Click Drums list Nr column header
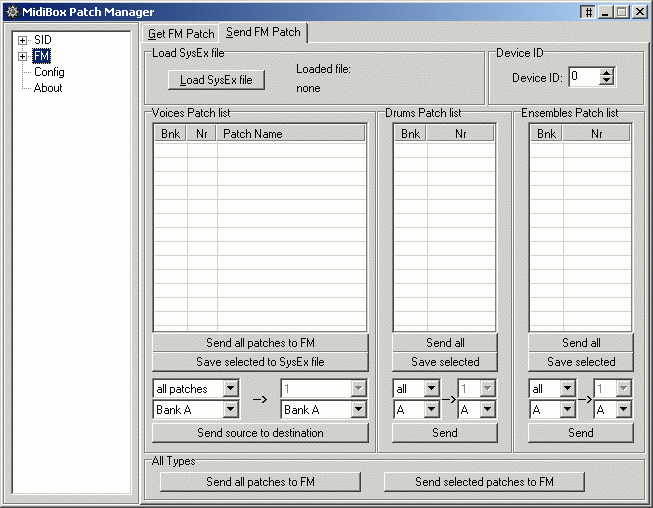Viewport: 653px width, 508px height. [460, 134]
